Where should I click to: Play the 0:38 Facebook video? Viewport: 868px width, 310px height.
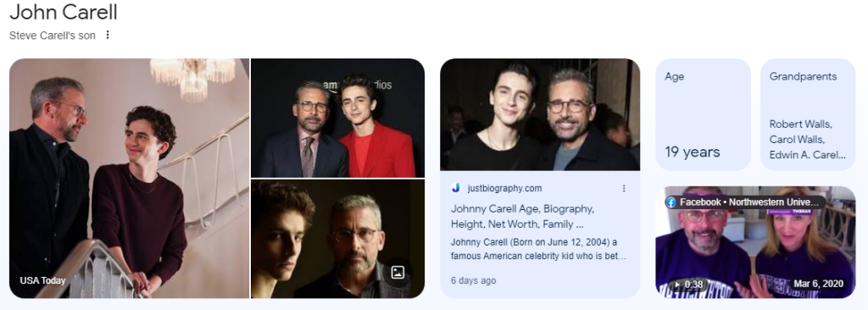click(687, 285)
